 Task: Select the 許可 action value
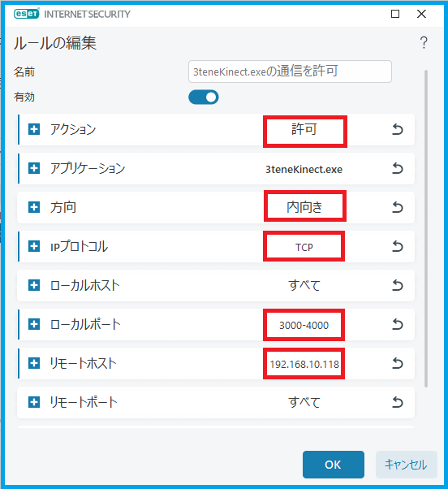click(304, 129)
